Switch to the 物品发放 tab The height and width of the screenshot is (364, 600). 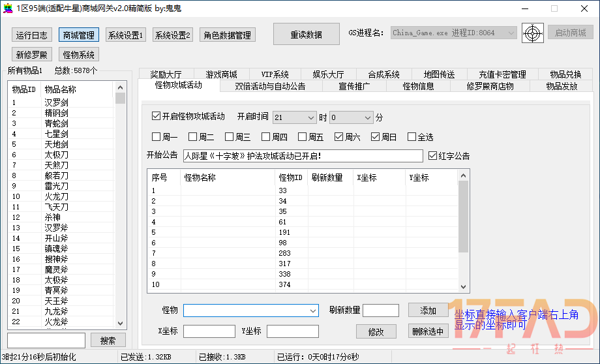pyautogui.click(x=561, y=86)
